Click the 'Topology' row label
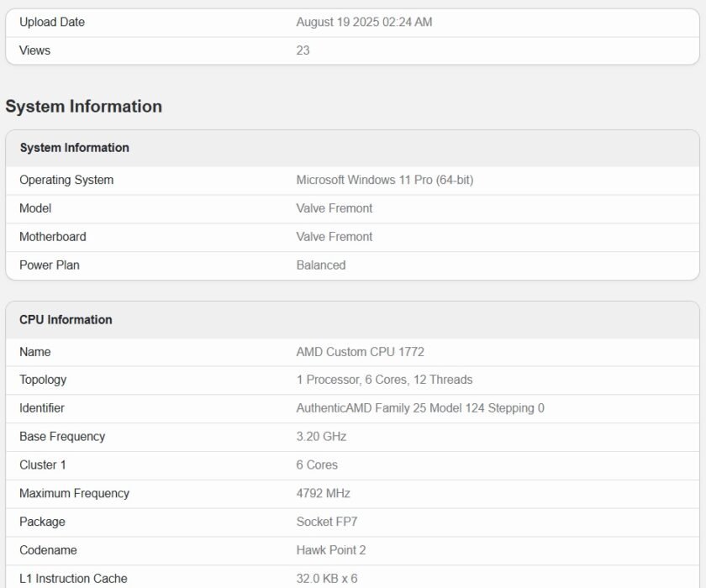The width and height of the screenshot is (706, 588). (x=43, y=381)
